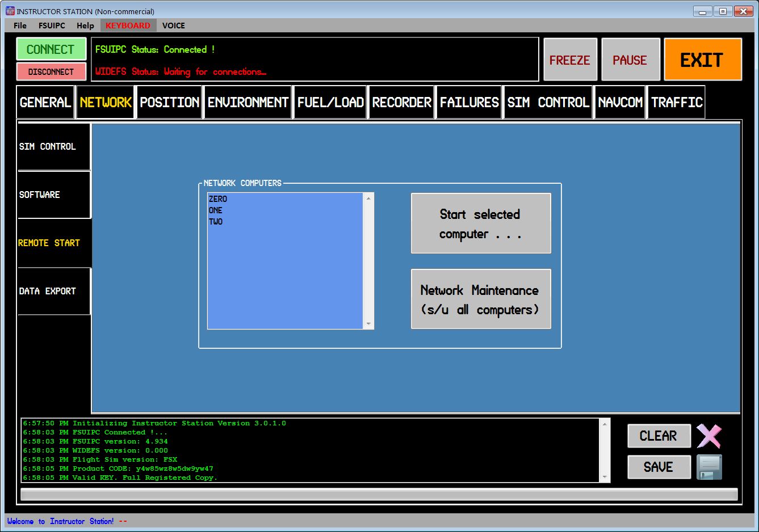Select ZERO in network computers list
The height and width of the screenshot is (532, 759).
[218, 199]
